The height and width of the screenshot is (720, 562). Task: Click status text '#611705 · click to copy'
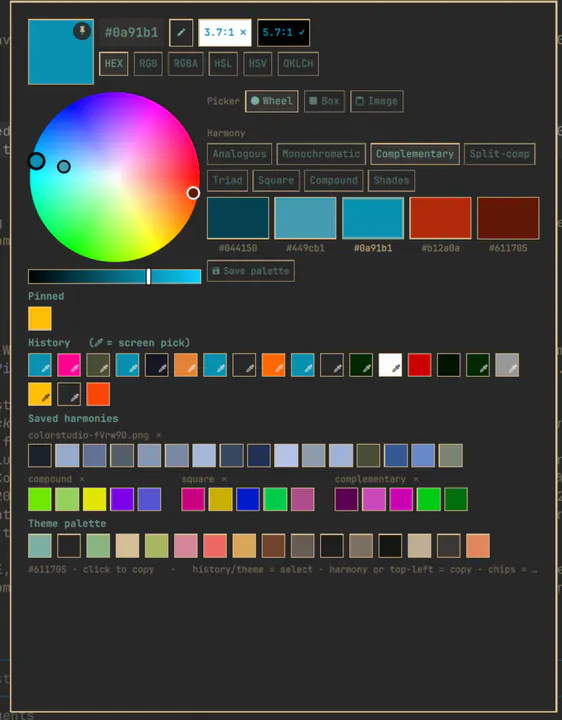point(91,569)
